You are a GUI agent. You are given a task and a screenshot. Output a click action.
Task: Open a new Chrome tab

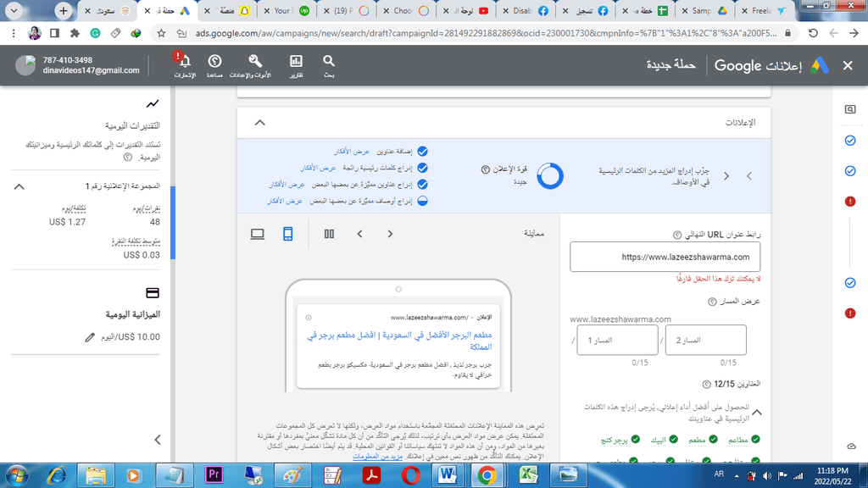(63, 10)
